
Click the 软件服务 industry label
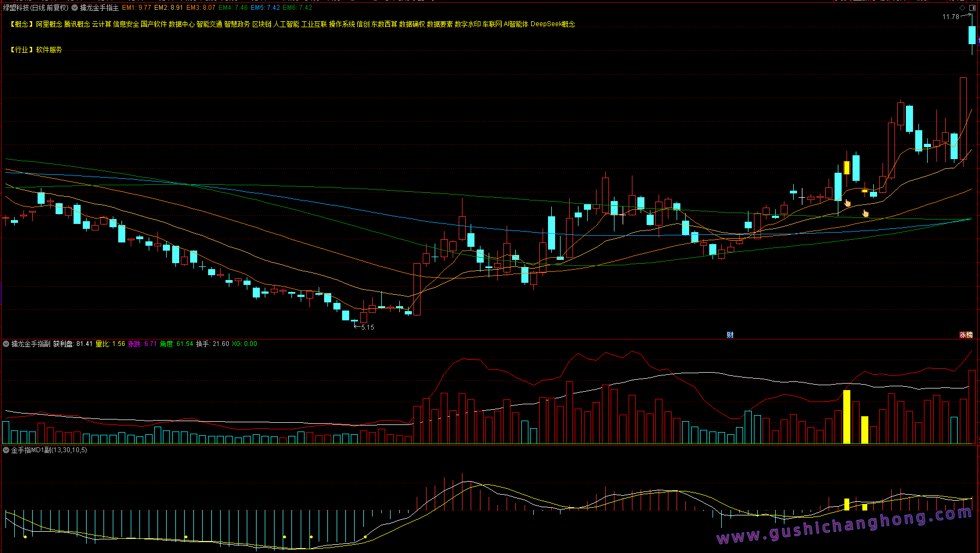point(49,50)
